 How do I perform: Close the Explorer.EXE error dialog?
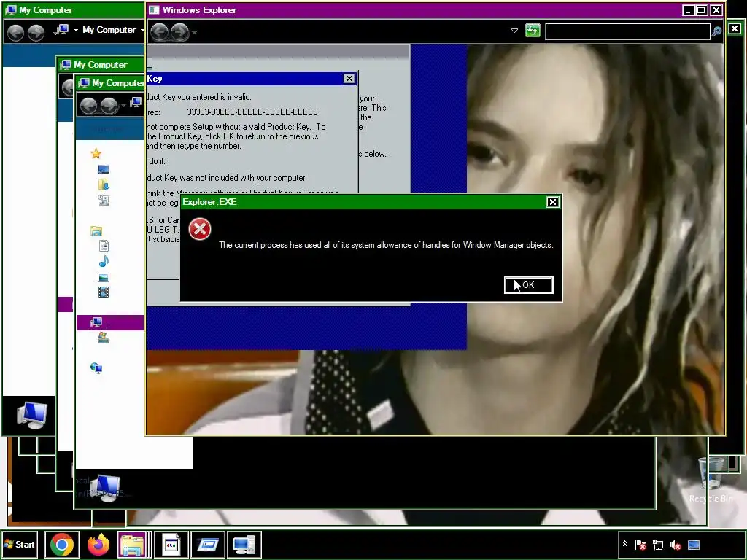552,202
